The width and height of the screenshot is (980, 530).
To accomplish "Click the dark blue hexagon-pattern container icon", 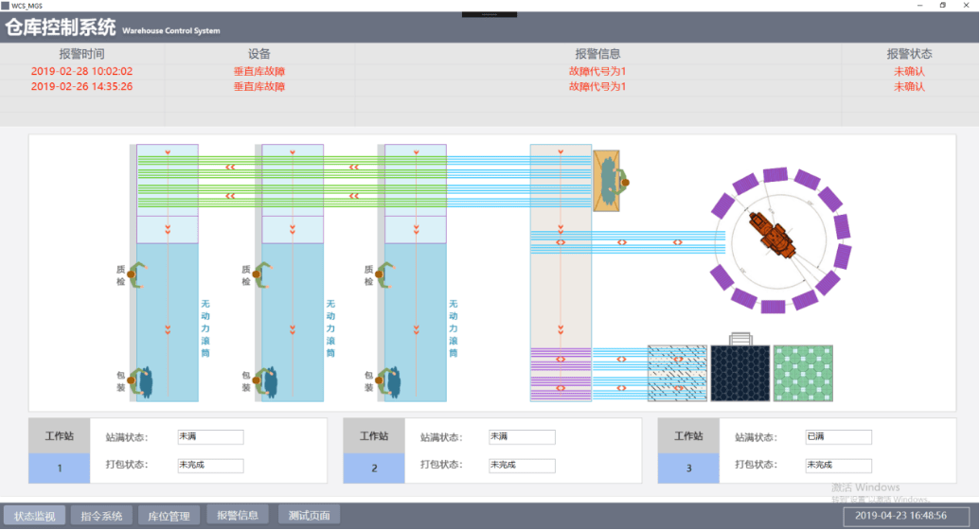I will [739, 374].
